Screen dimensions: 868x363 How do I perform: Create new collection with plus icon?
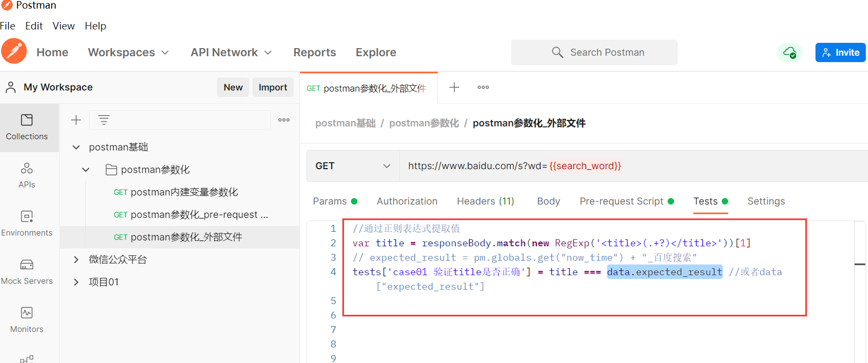(76, 120)
